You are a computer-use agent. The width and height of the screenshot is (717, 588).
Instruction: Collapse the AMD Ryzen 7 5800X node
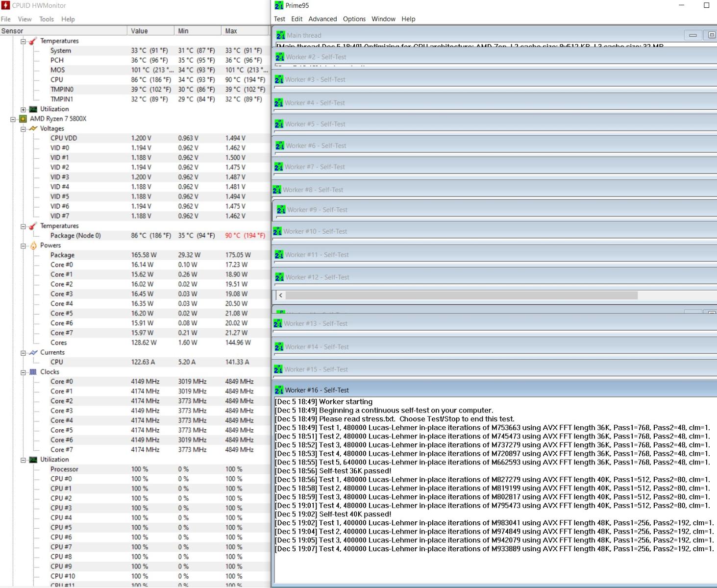(x=13, y=119)
